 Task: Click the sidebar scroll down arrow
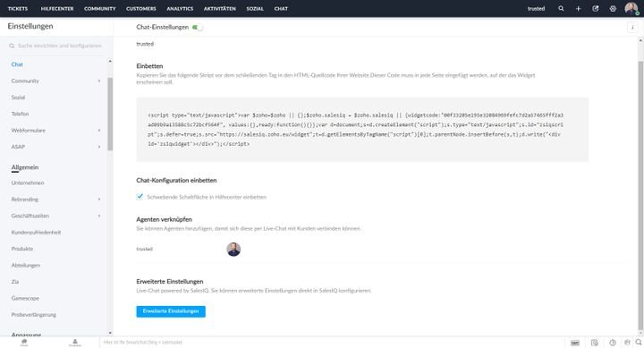pos(110,333)
